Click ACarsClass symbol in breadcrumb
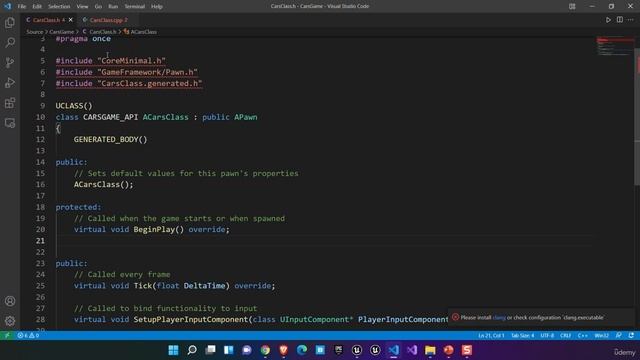This screenshot has height=360, width=640. [143, 31]
